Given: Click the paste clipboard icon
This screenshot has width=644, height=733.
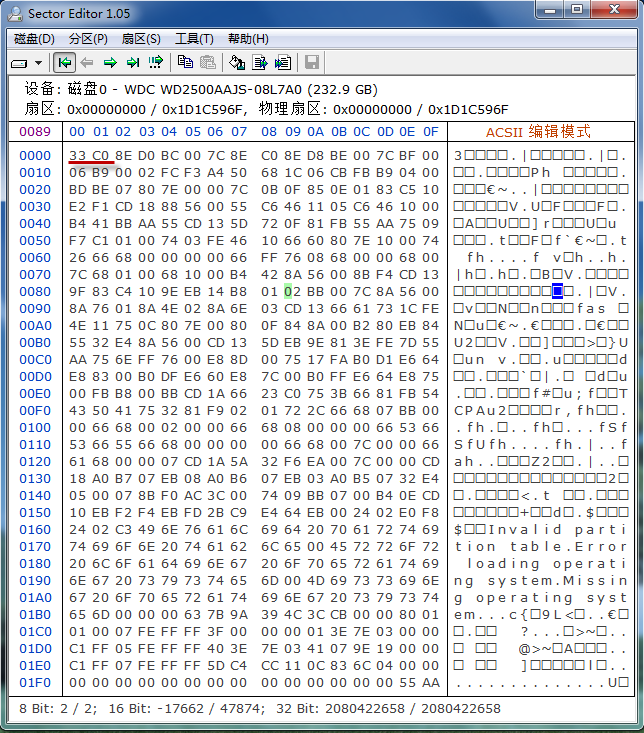Looking at the screenshot, I should click(x=208, y=62).
